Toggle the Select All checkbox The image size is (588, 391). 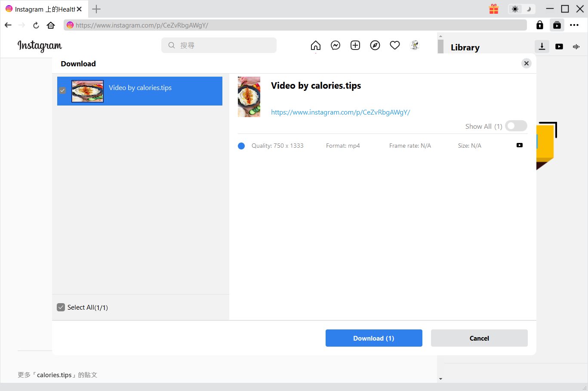pos(61,307)
